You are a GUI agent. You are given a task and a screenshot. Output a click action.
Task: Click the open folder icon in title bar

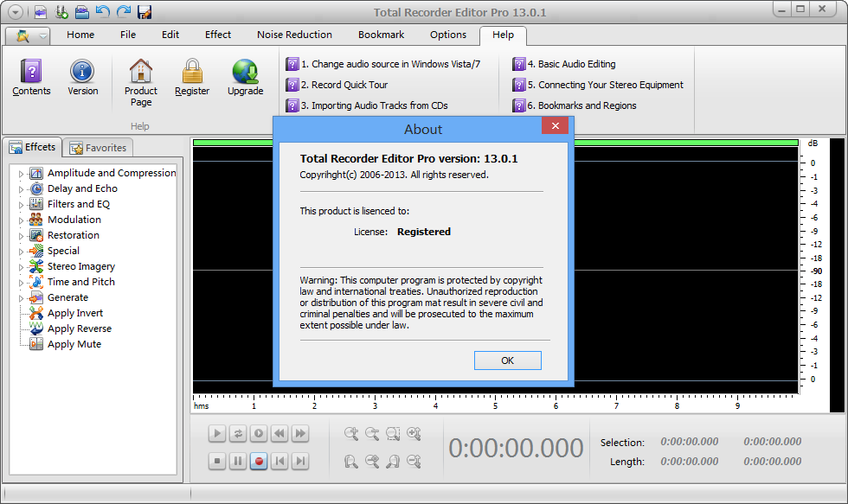point(81,12)
